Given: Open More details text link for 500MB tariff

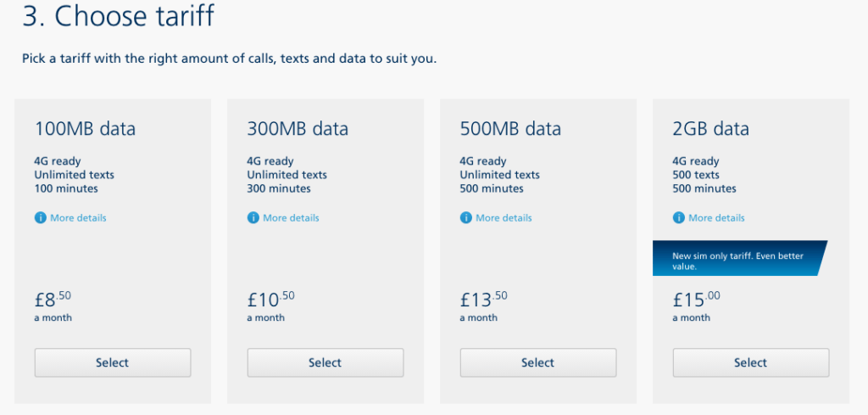Looking at the screenshot, I should 504,218.
